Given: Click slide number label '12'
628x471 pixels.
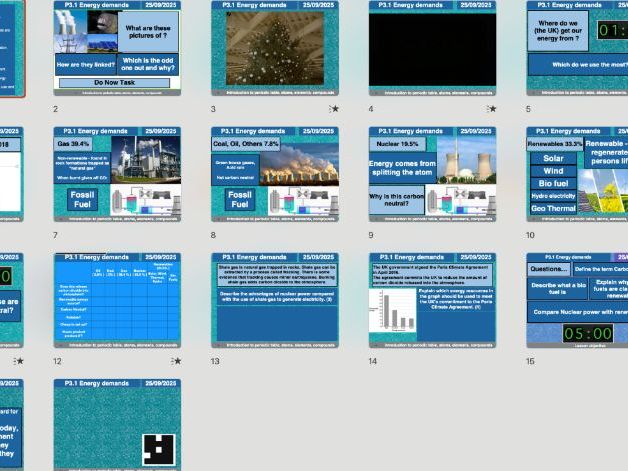Looking at the screenshot, I should pos(57,361).
